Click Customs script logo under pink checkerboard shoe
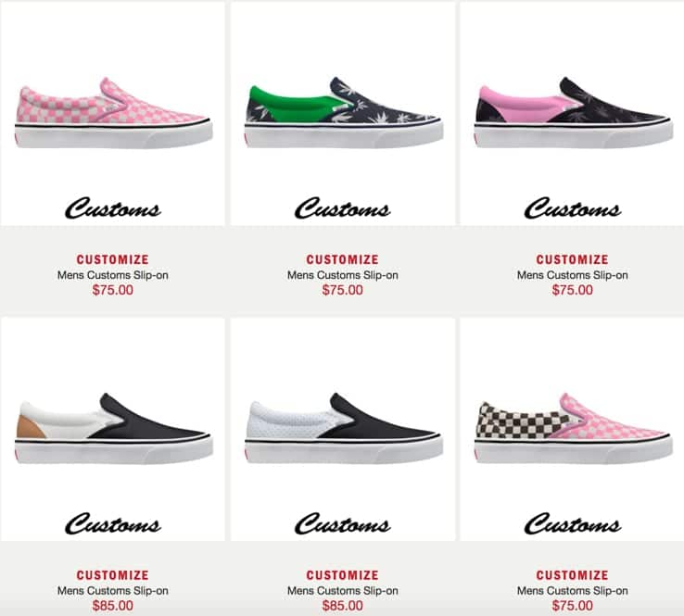The image size is (684, 616). (x=113, y=207)
